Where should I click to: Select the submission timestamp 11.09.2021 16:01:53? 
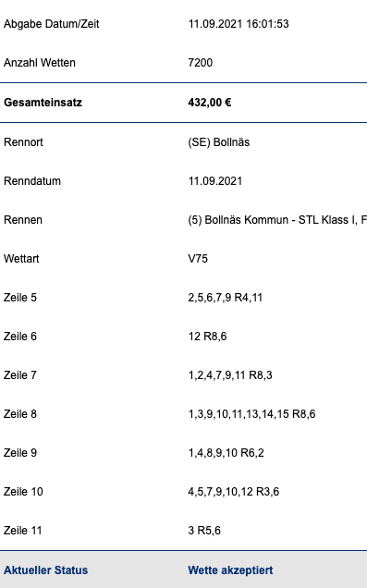tap(239, 24)
